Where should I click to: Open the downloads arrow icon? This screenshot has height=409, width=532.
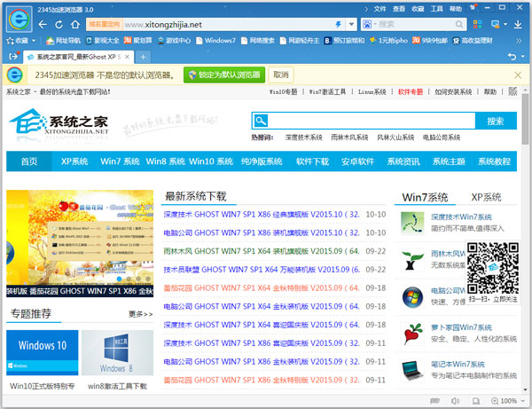[x=518, y=24]
